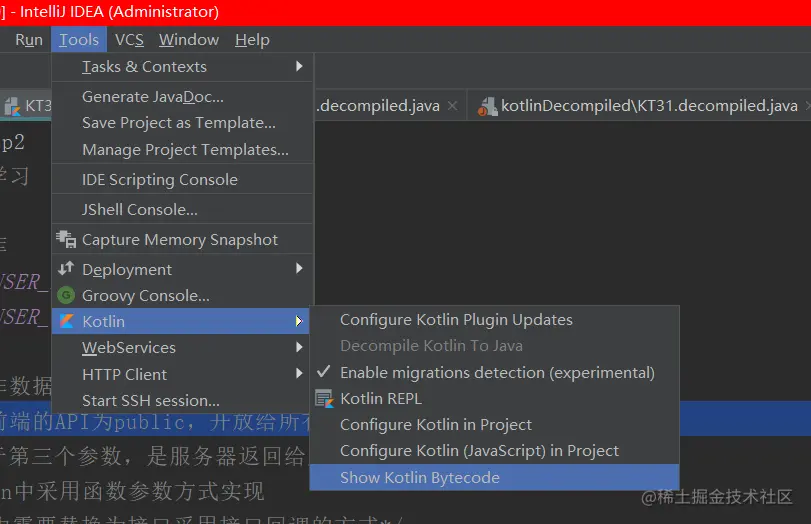Click the green Groovy icon
The height and width of the screenshot is (524, 811).
click(66, 295)
